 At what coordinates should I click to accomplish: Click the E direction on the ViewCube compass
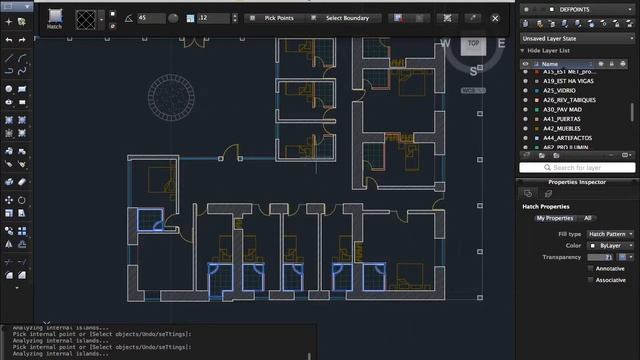[x=501, y=43]
